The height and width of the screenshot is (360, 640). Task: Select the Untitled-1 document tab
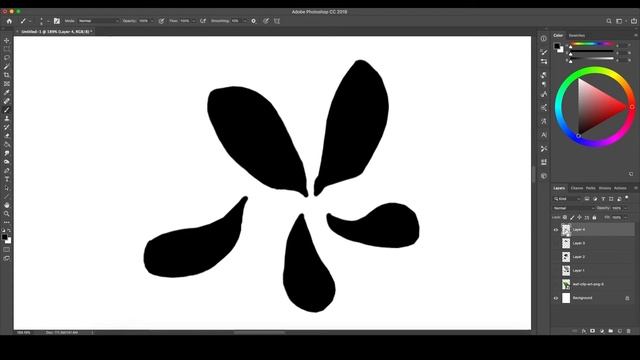pyautogui.click(x=56, y=31)
